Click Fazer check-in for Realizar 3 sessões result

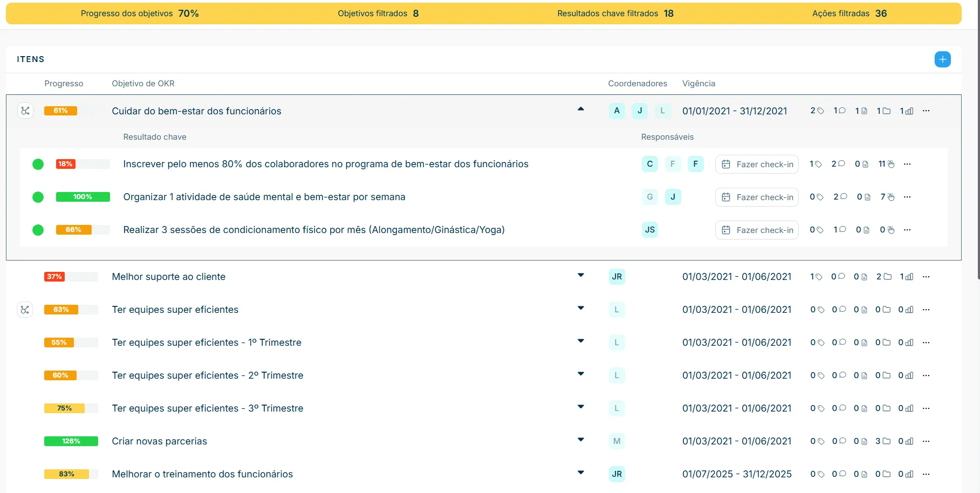coord(757,230)
